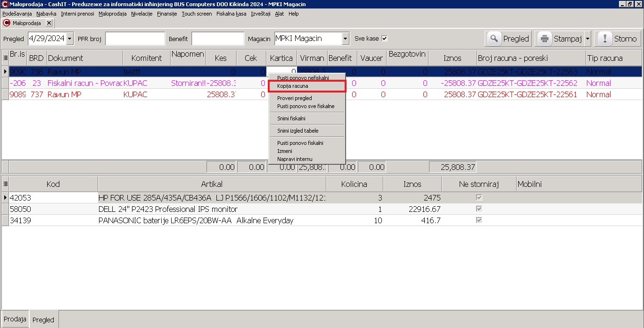Open the Help menu
Screen dimensions: 644x328
(x=294, y=14)
